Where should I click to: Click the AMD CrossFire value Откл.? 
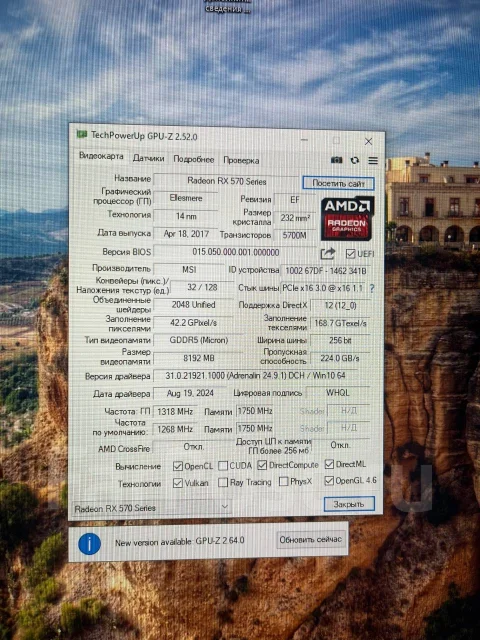193,447
